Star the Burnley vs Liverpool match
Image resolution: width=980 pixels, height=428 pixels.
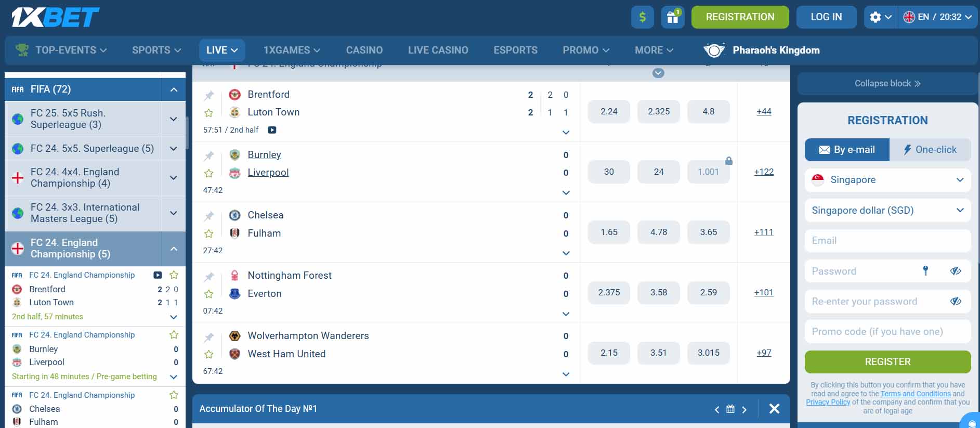(209, 173)
